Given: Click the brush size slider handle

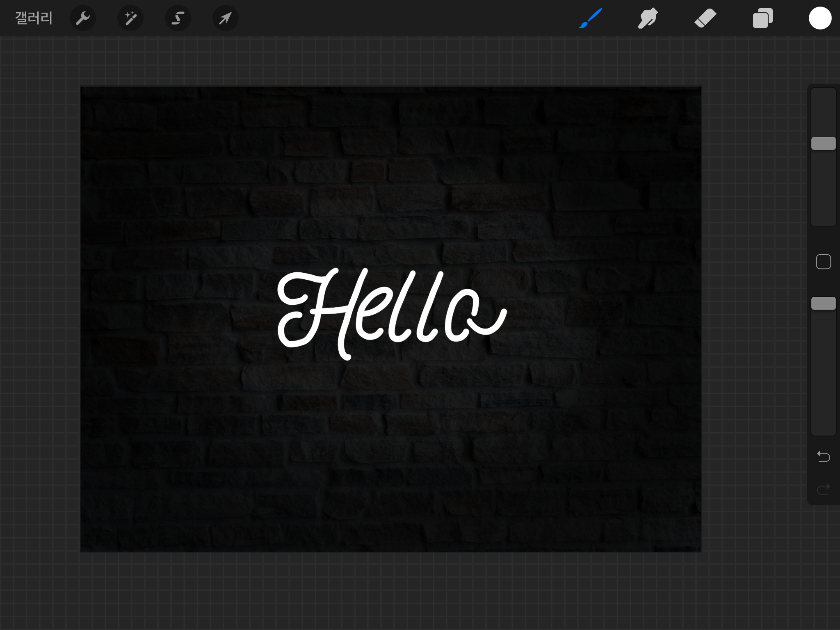Looking at the screenshot, I should pyautogui.click(x=823, y=144).
